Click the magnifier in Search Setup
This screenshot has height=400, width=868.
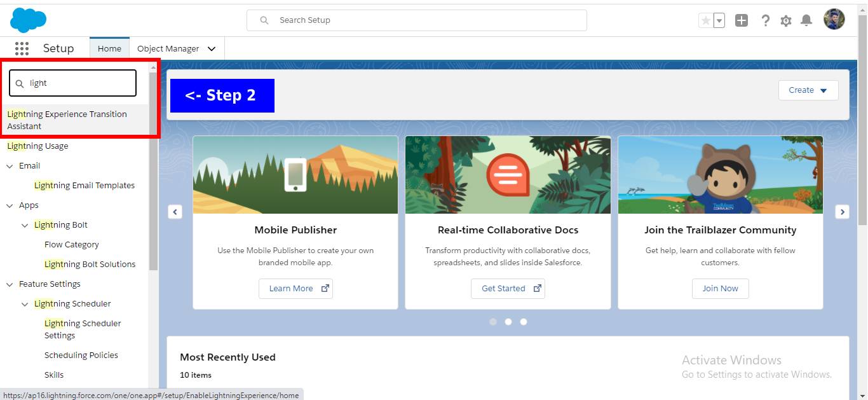click(264, 20)
